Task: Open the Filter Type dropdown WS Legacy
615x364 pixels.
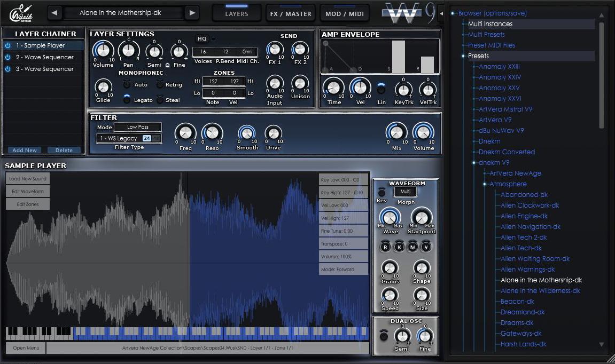Action: tap(129, 138)
